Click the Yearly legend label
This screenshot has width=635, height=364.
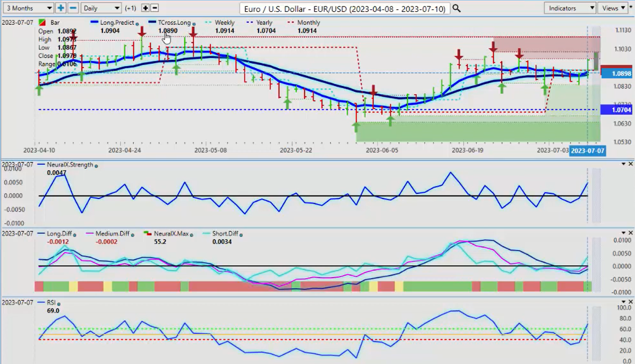coord(264,23)
